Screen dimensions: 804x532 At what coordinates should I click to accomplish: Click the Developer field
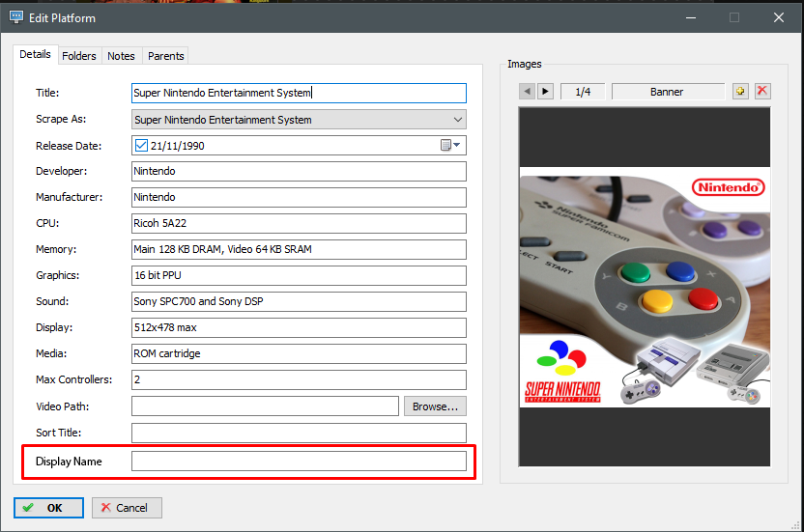click(x=299, y=171)
